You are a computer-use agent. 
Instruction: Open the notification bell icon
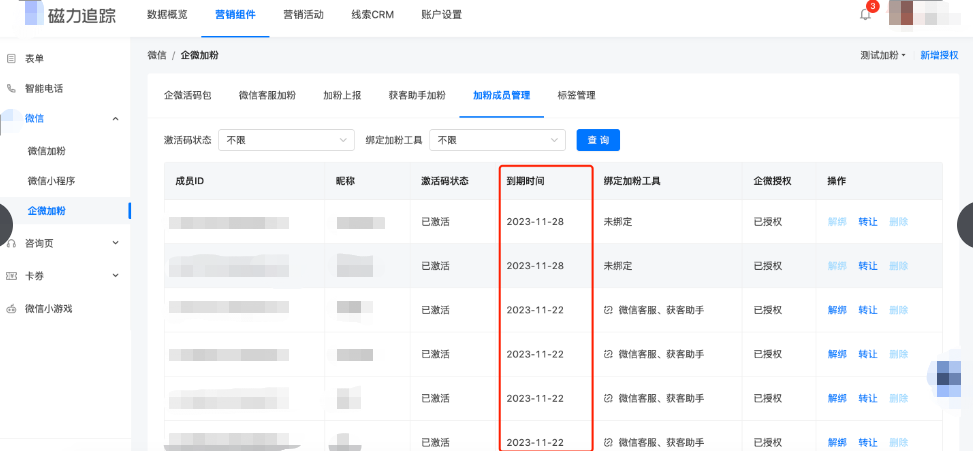(865, 14)
